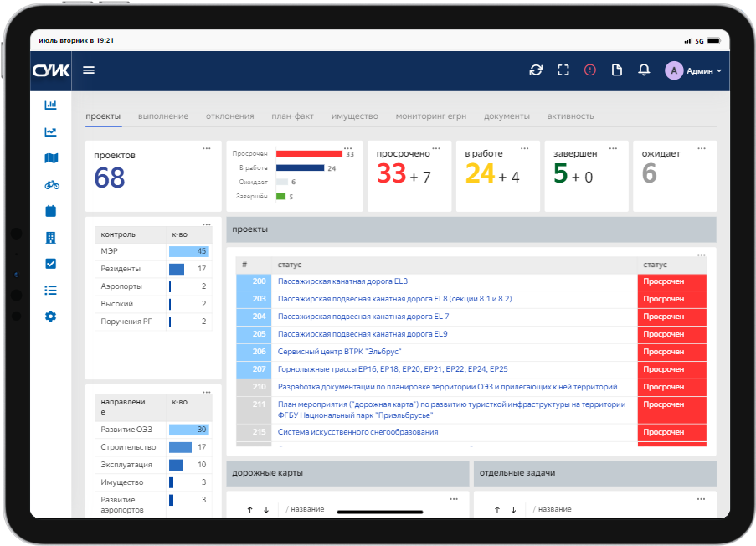Open Сервисный центр ВТРК Эльбрус project

point(339,352)
